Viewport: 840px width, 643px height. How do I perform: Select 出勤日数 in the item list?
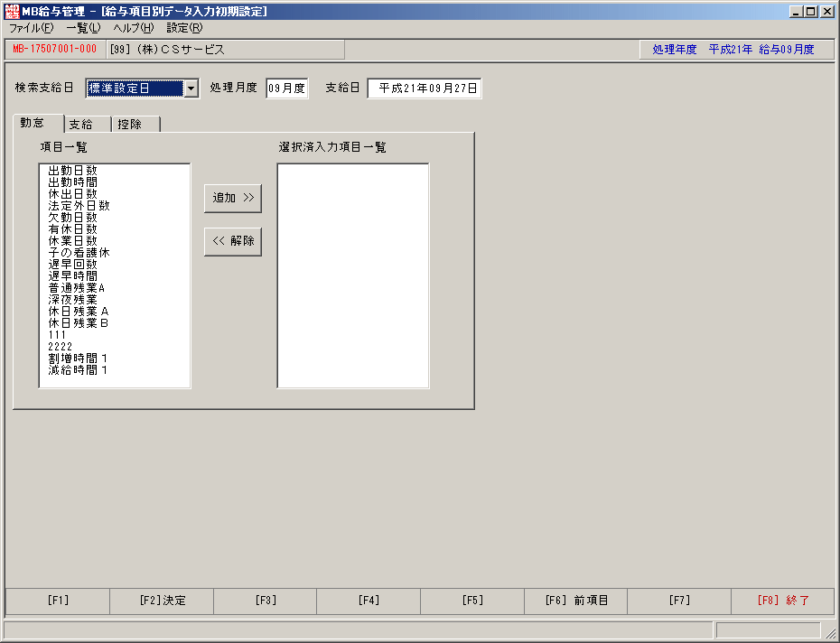pyautogui.click(x=73, y=171)
